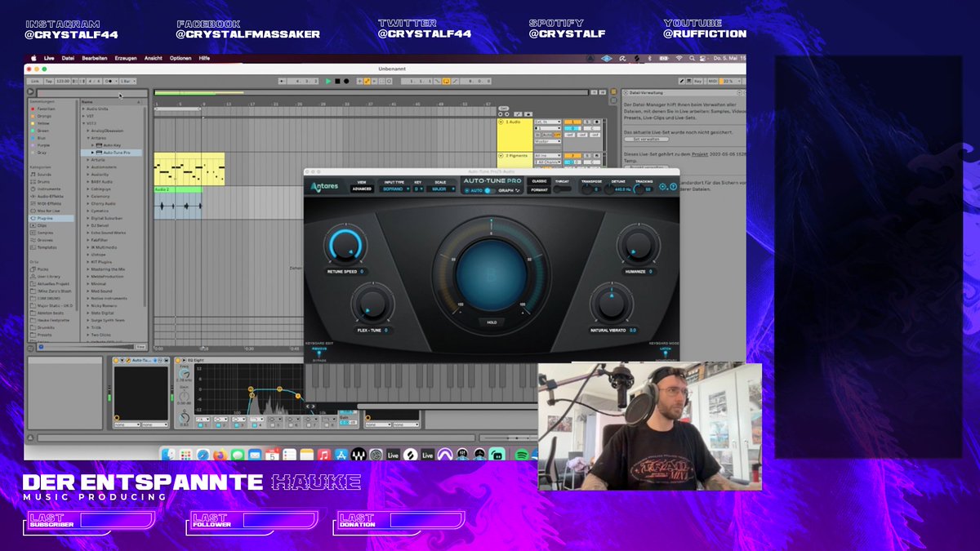Click the Record button in transport

point(346,81)
